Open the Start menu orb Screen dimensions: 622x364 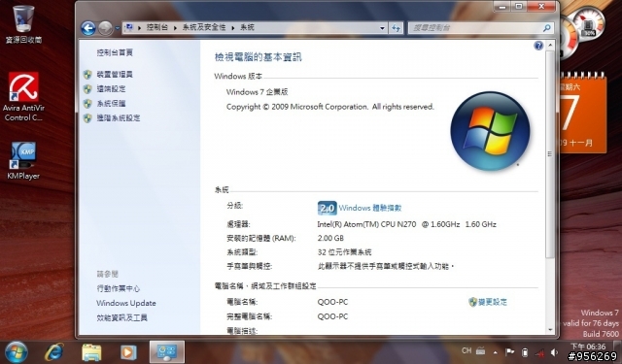pyautogui.click(x=17, y=351)
